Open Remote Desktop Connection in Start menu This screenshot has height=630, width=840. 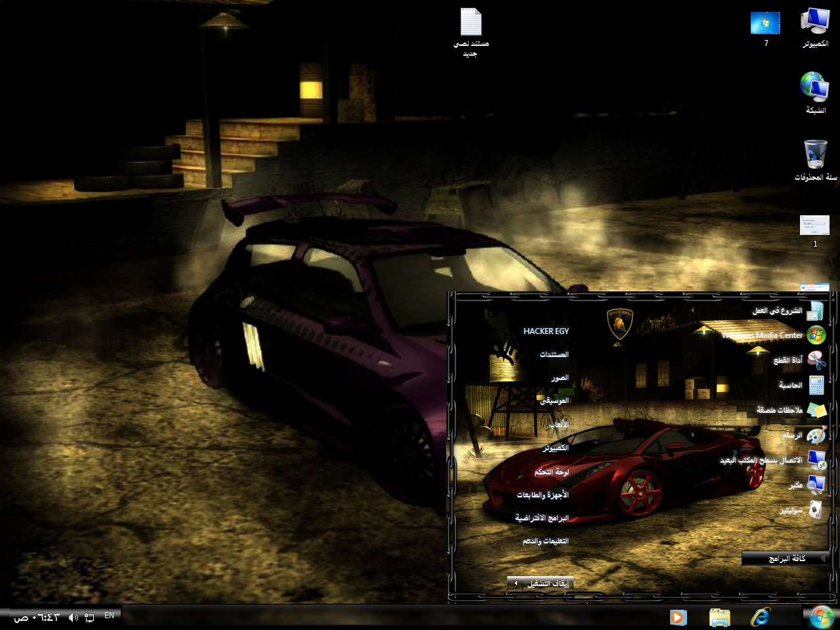point(761,461)
